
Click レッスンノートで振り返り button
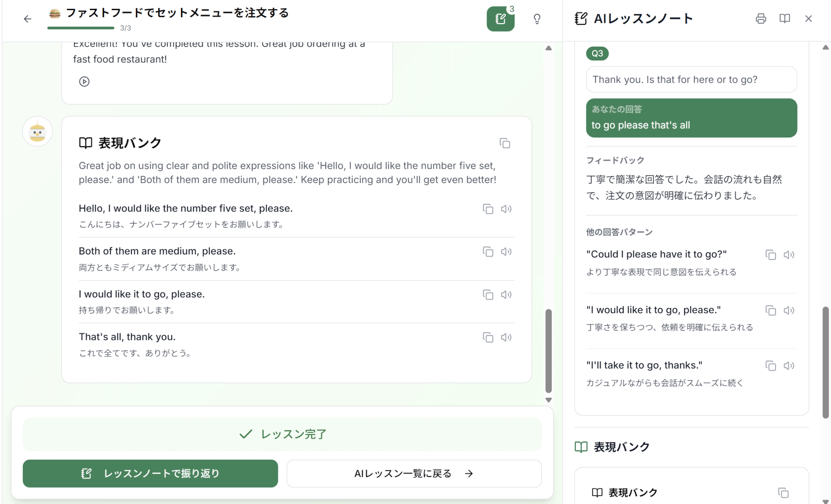tap(150, 473)
